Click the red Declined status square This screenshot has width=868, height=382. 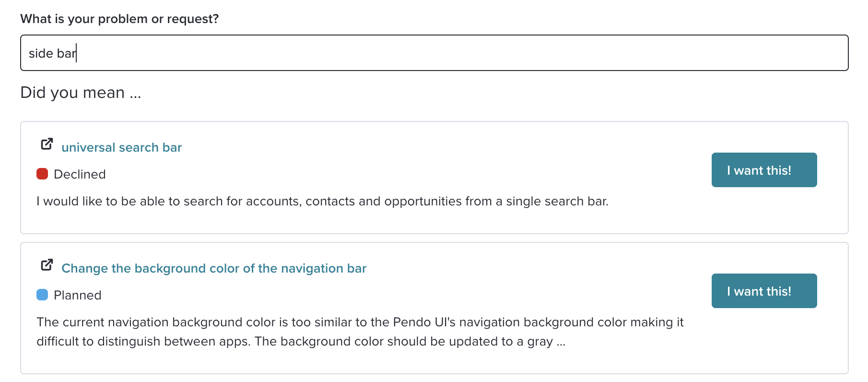(x=42, y=174)
